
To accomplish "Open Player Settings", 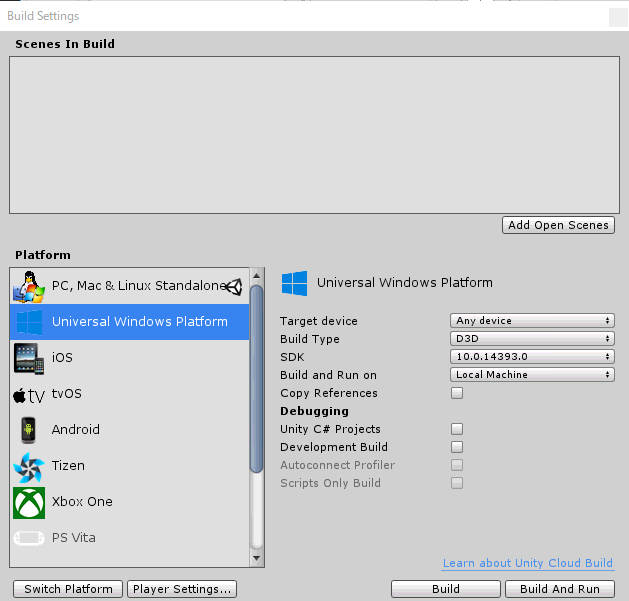I will tap(182, 589).
